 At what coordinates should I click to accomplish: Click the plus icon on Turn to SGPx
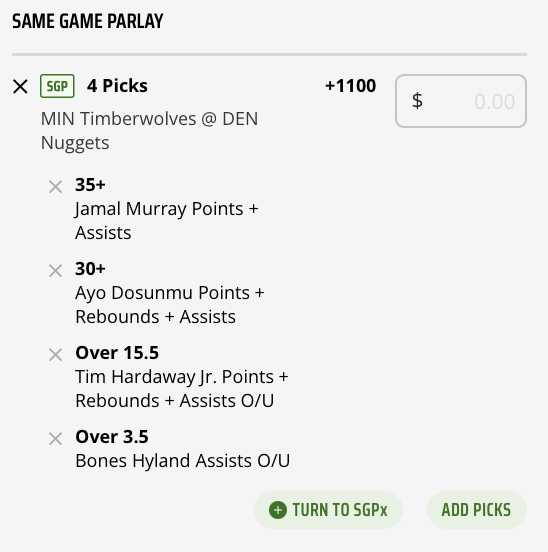click(x=278, y=510)
